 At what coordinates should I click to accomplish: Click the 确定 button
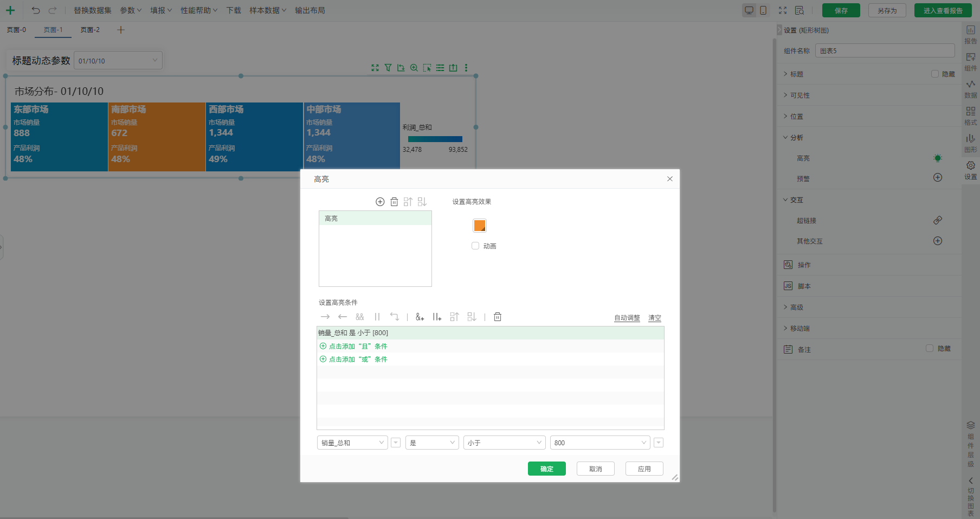click(x=546, y=469)
